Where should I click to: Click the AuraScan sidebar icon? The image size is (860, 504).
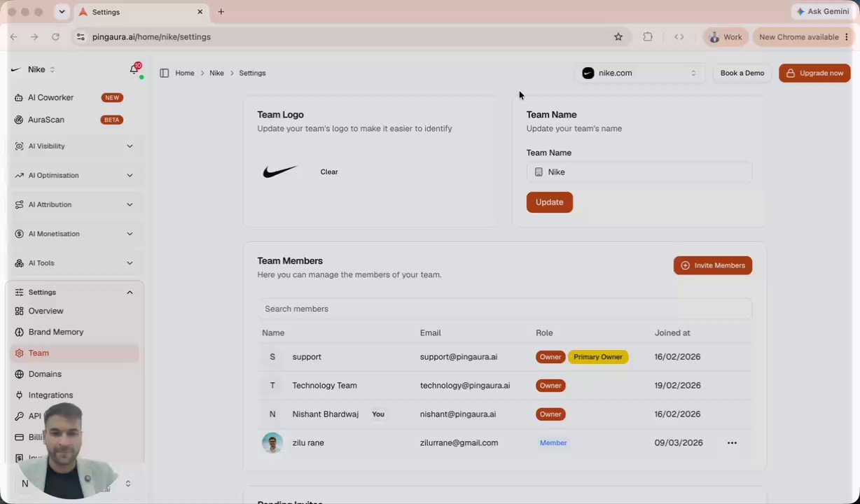[19, 120]
